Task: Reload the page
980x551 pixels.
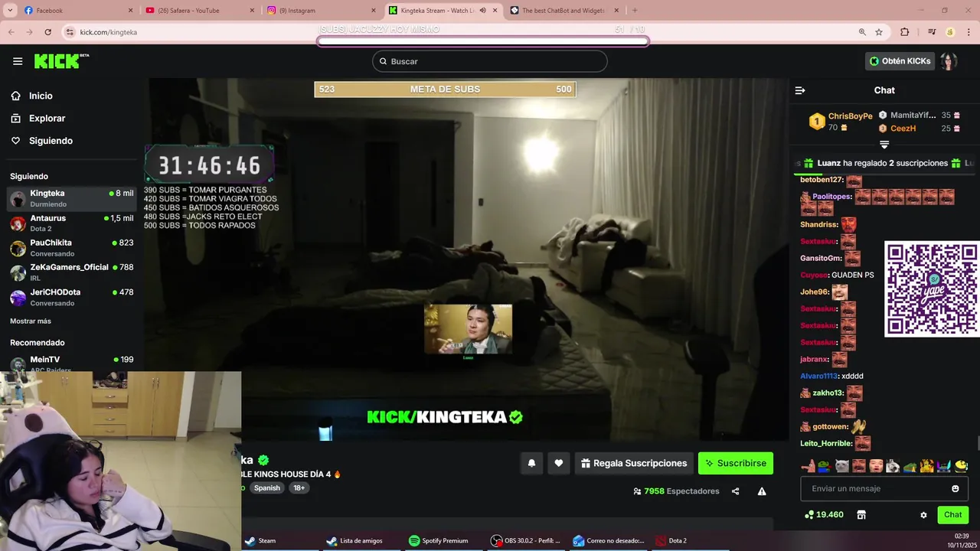Action: click(47, 32)
